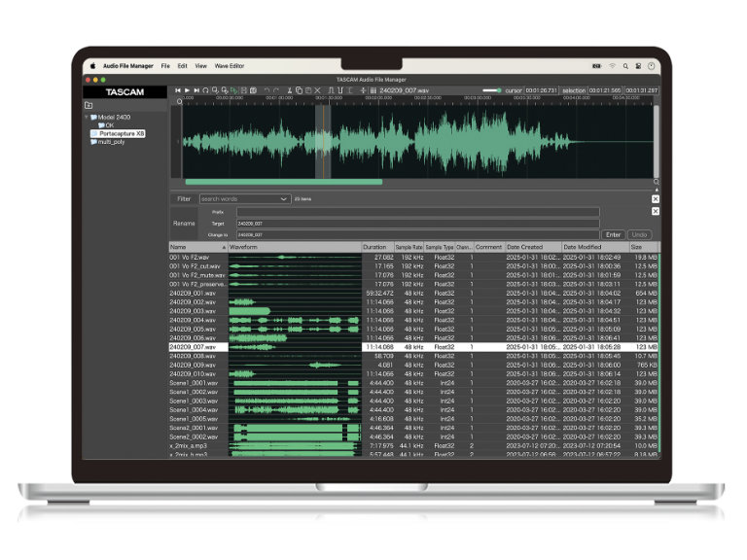The image size is (747, 560).
Task: Select the OK folder in the tree
Action: (x=106, y=125)
